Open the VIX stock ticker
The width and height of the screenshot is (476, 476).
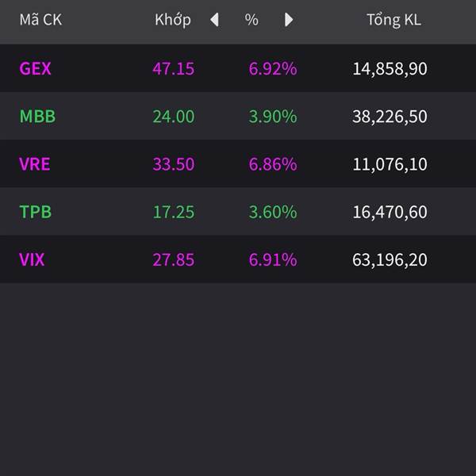(x=32, y=259)
